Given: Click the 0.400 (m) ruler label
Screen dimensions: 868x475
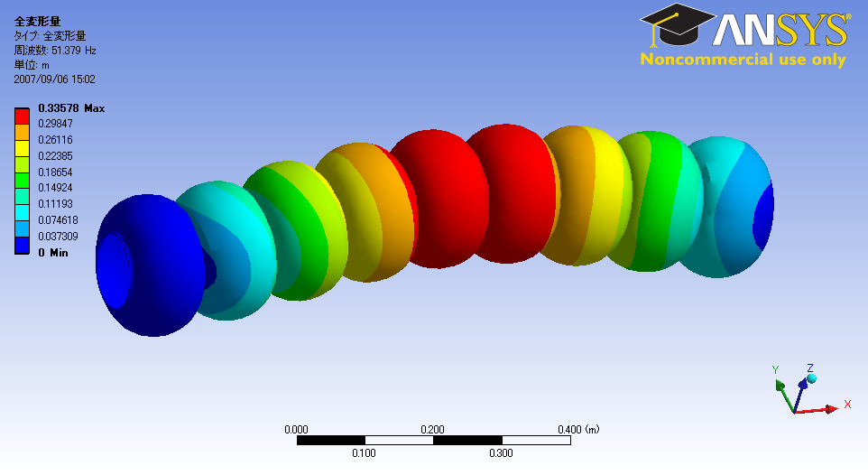Looking at the screenshot, I should [578, 430].
